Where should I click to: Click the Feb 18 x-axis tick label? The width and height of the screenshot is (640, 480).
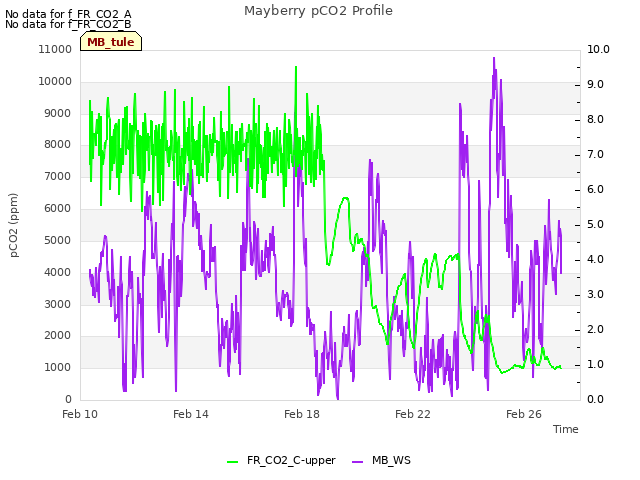point(302,414)
